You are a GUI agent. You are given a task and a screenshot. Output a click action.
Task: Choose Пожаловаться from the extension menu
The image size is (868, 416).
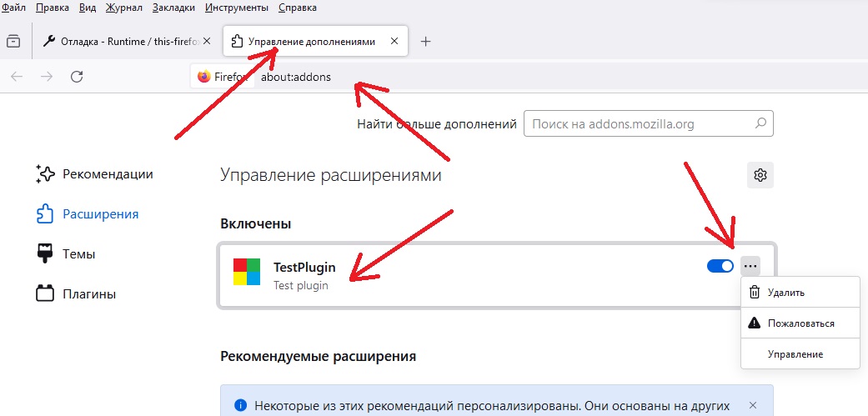coord(800,323)
